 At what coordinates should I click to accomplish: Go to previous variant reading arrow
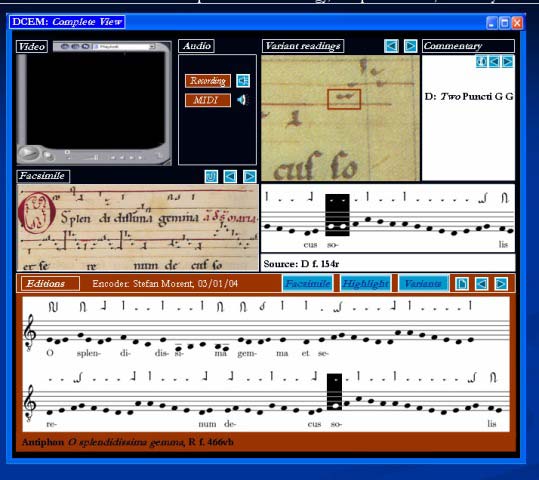(391, 46)
